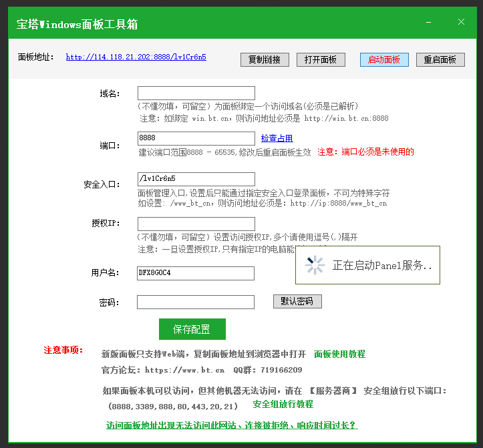The image size is (483, 448).
Task: Click the red 注意：端口必须是未使用的 warning
Action: coord(365,152)
